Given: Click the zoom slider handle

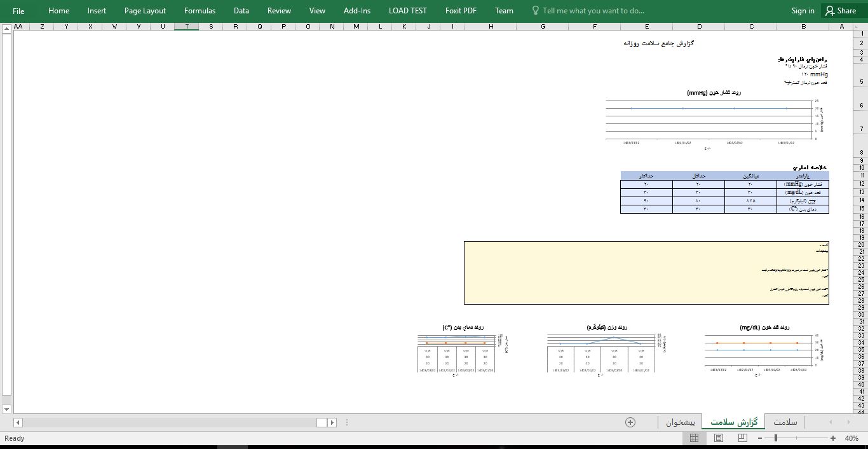Looking at the screenshot, I should point(776,438).
